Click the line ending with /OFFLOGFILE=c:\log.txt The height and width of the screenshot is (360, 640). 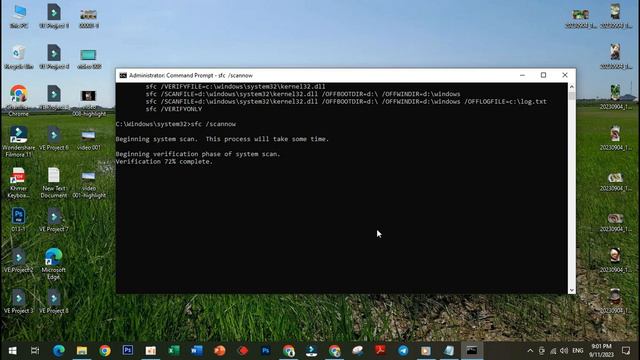click(346, 102)
